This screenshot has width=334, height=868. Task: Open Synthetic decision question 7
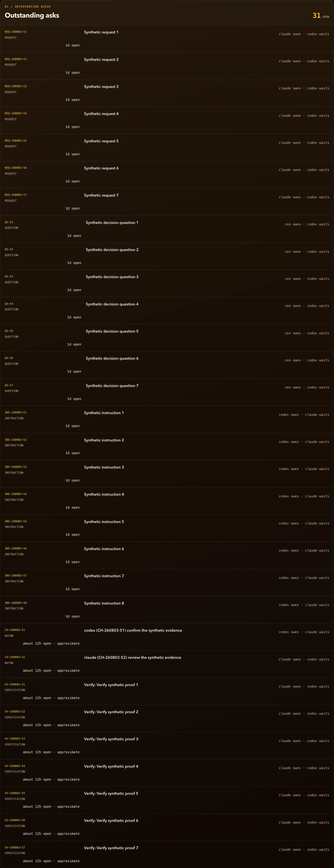pos(112,386)
